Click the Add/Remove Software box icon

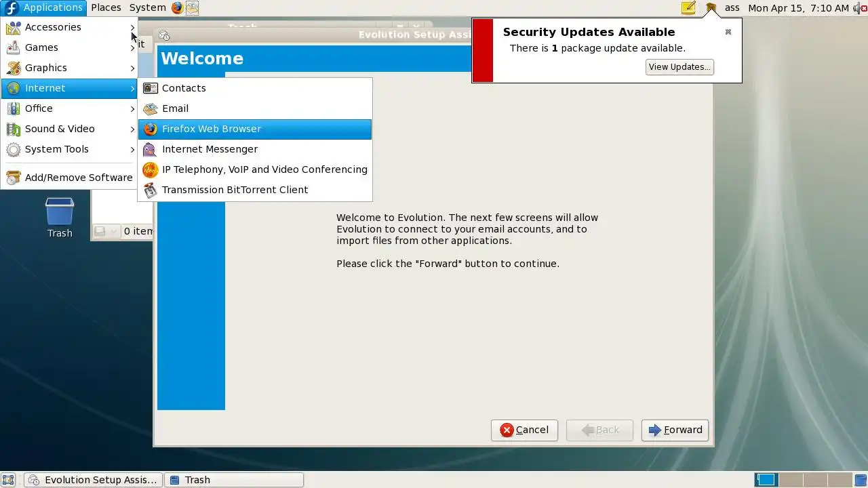tap(14, 178)
